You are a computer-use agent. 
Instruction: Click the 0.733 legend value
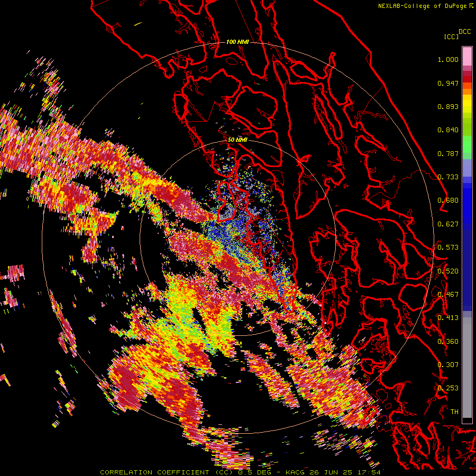448,177
